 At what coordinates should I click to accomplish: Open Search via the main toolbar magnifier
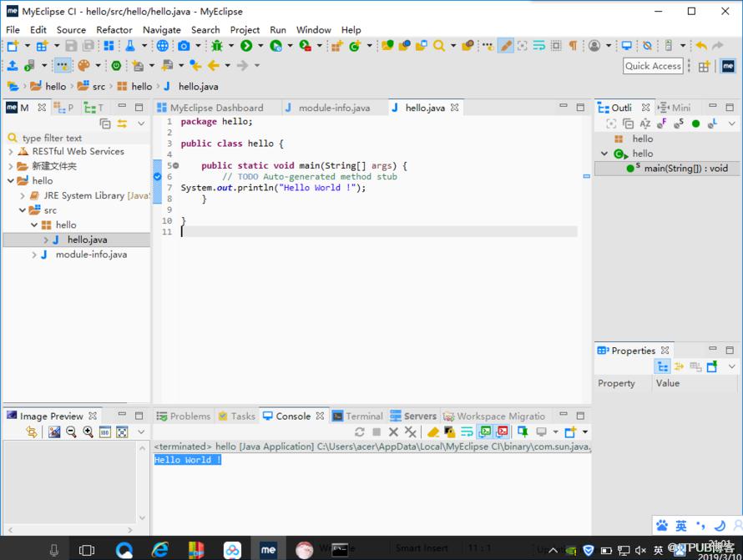point(439,45)
